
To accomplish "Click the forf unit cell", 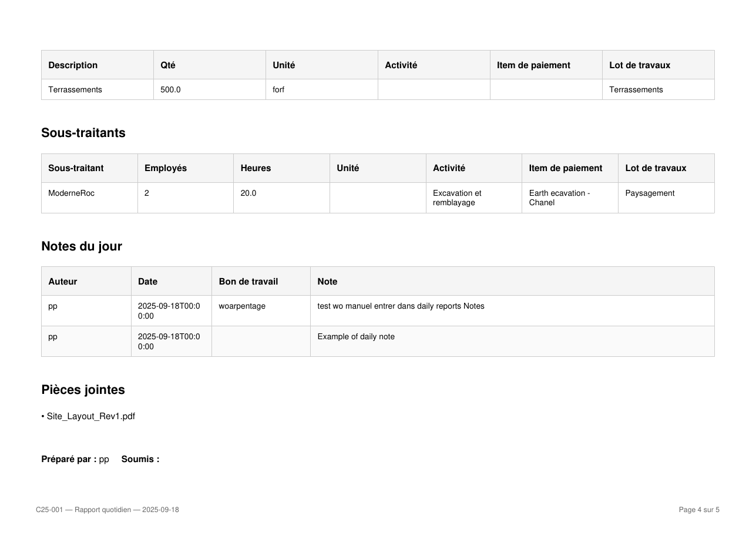I will click(322, 89).
